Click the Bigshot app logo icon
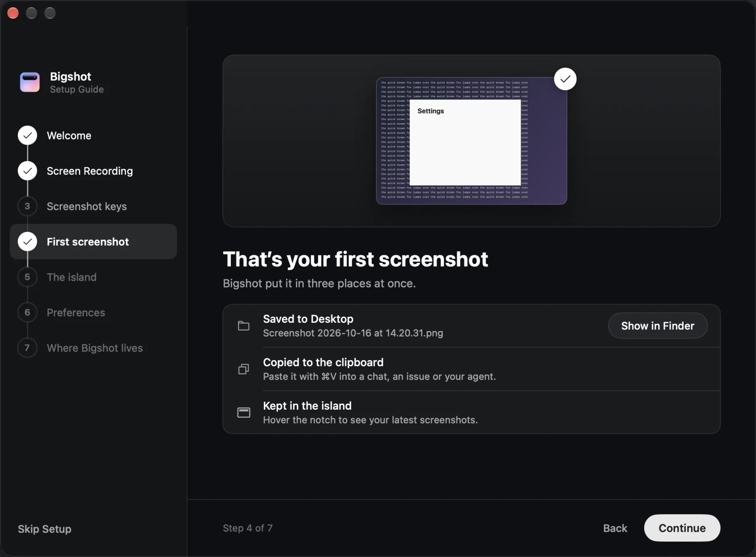Image resolution: width=756 pixels, height=557 pixels. [30, 82]
